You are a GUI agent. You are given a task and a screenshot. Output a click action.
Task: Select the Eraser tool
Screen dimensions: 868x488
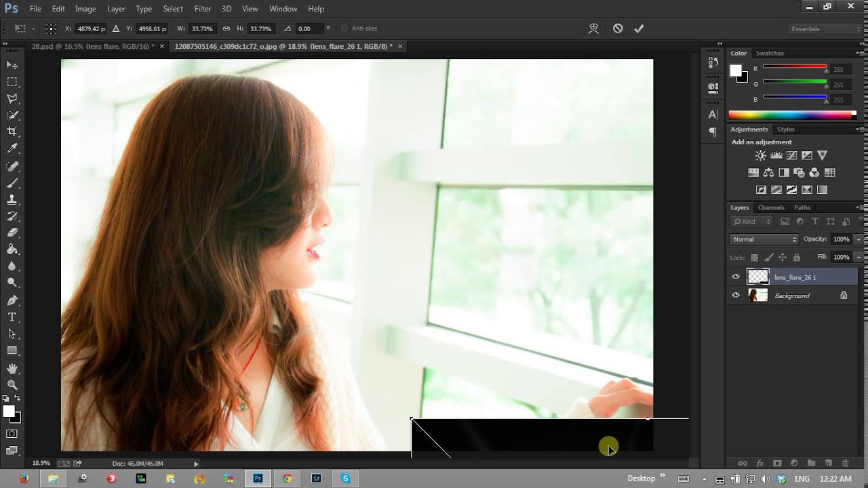point(12,233)
